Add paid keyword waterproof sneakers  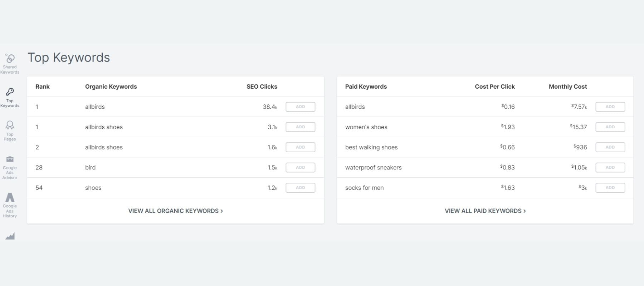coord(610,167)
